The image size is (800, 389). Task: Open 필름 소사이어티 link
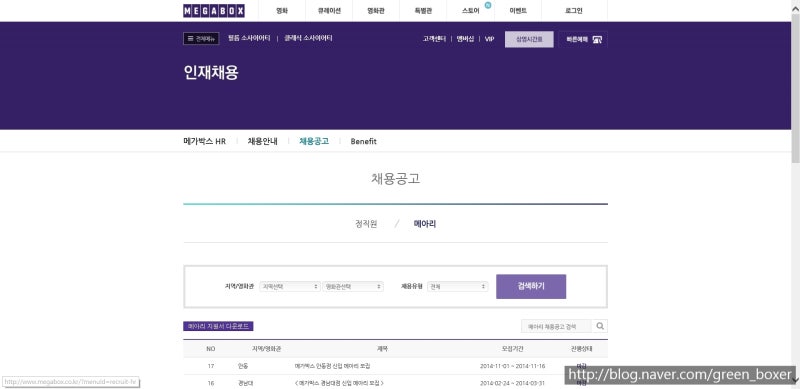pos(249,38)
